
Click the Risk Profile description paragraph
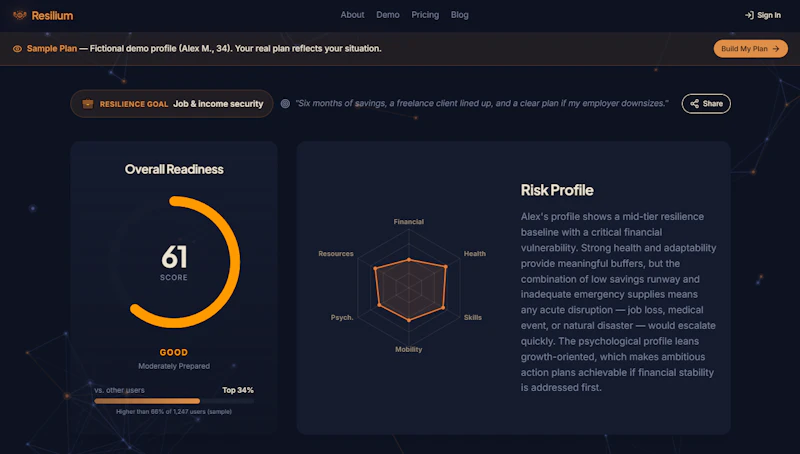point(618,302)
